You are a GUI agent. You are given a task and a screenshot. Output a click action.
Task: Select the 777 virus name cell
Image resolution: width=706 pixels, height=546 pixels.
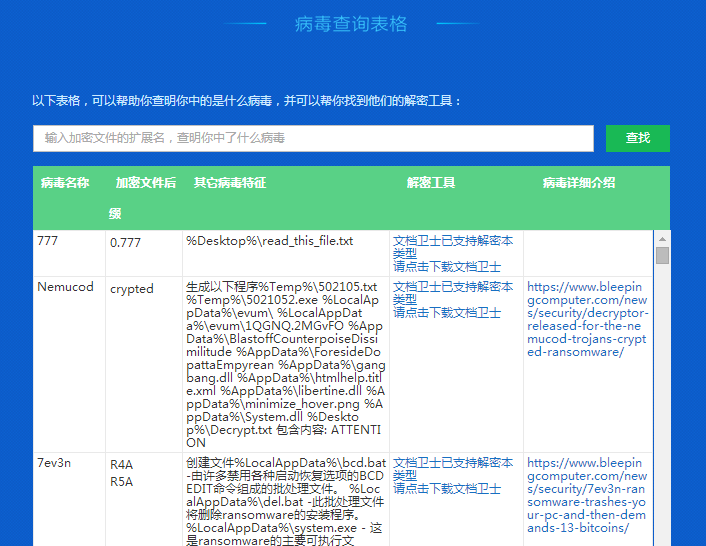[x=69, y=253]
